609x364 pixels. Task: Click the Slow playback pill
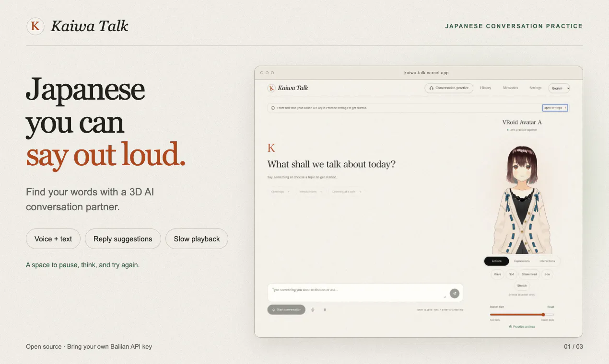[x=197, y=239]
